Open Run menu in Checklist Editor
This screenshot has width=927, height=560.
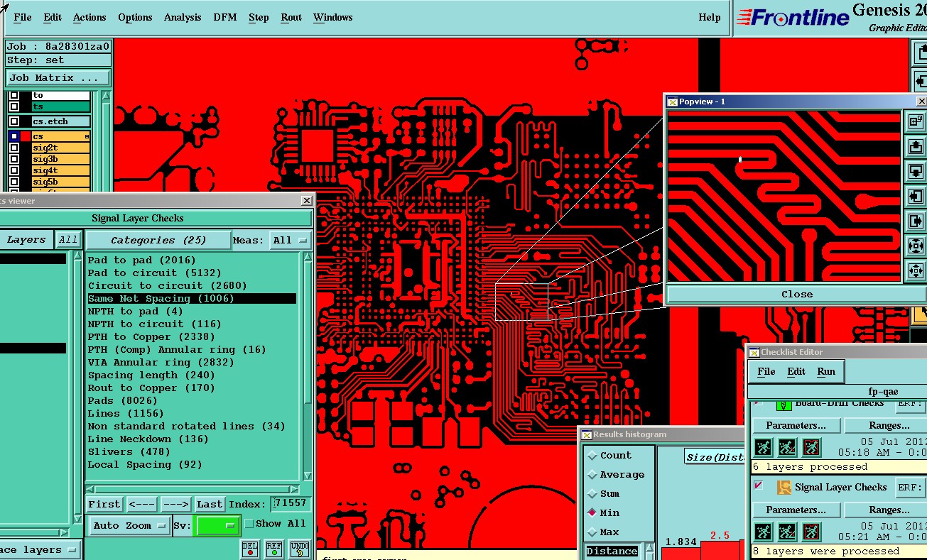tap(826, 371)
